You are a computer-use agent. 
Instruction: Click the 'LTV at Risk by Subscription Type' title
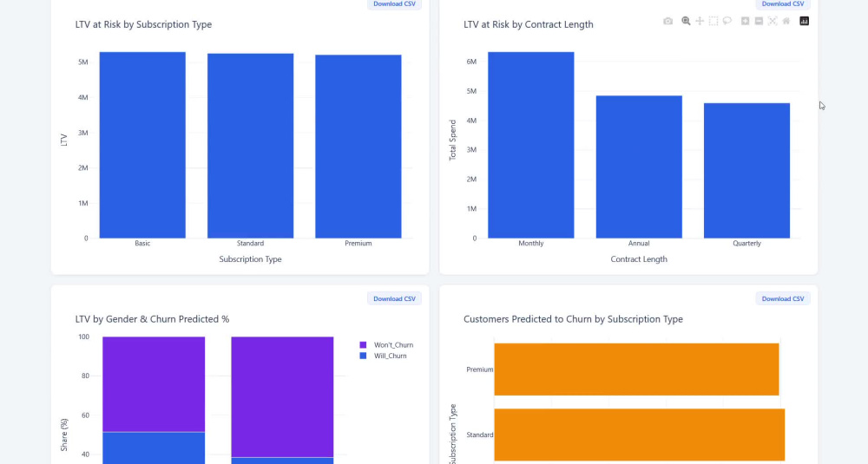click(143, 24)
